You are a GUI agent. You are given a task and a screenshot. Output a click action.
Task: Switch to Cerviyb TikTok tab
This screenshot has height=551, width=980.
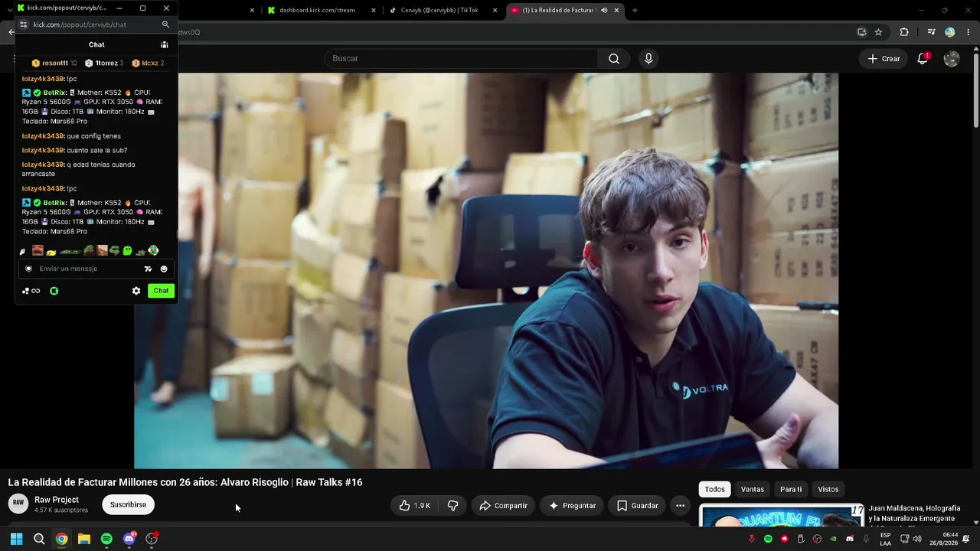pos(439,10)
